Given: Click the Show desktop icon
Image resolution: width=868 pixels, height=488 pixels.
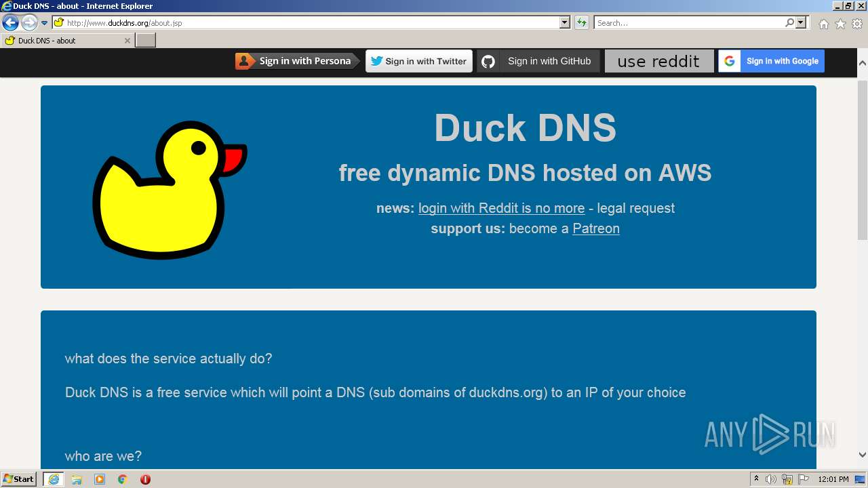Looking at the screenshot, I should point(860,479).
